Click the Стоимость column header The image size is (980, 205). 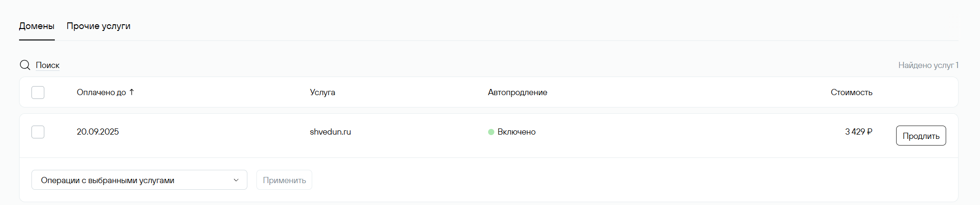click(x=851, y=92)
